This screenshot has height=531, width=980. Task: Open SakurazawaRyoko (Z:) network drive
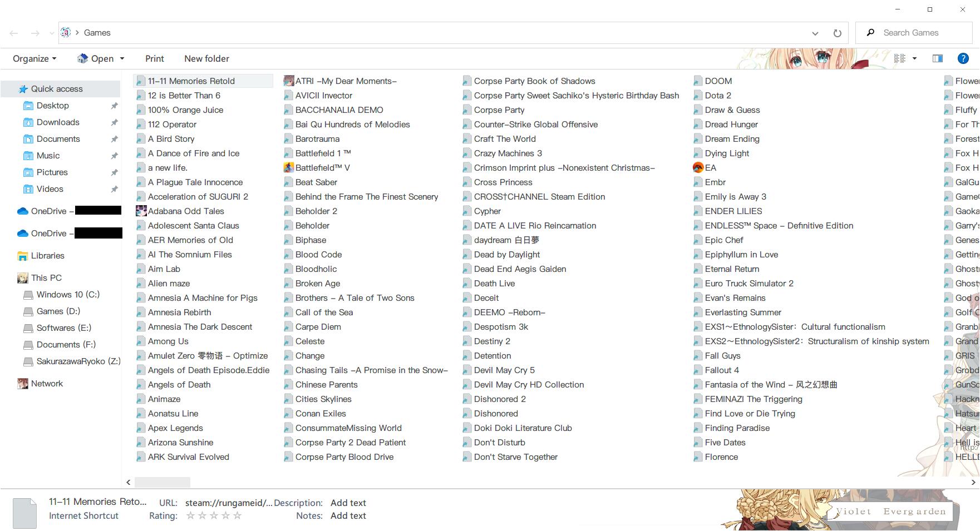pyautogui.click(x=78, y=361)
